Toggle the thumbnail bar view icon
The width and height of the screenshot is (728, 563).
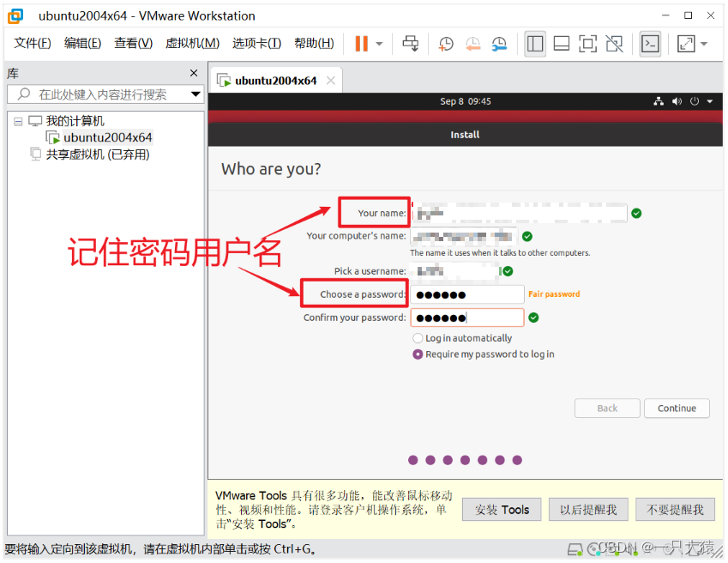pos(562,44)
